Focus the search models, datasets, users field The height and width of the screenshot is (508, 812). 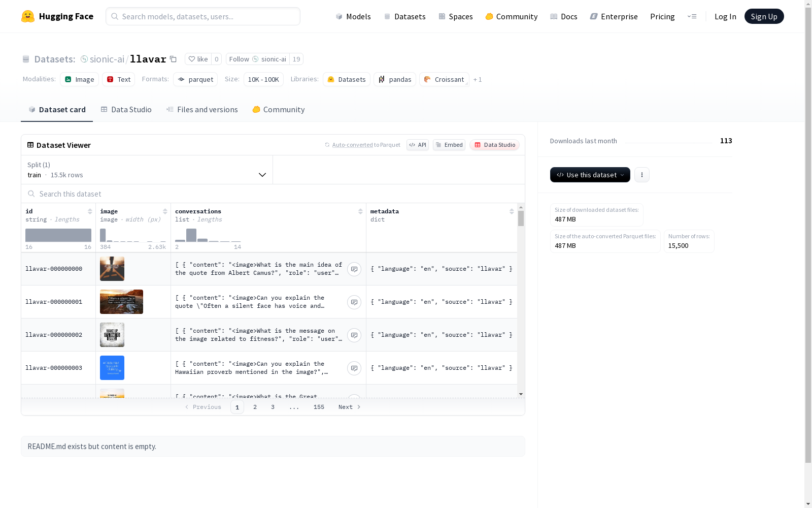click(203, 16)
